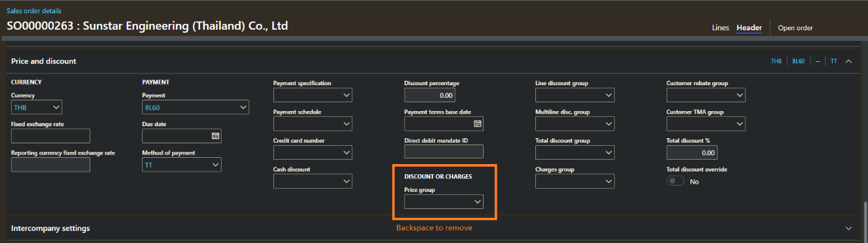Expand the Intercompany settings section
868x243 pixels.
coord(848,228)
